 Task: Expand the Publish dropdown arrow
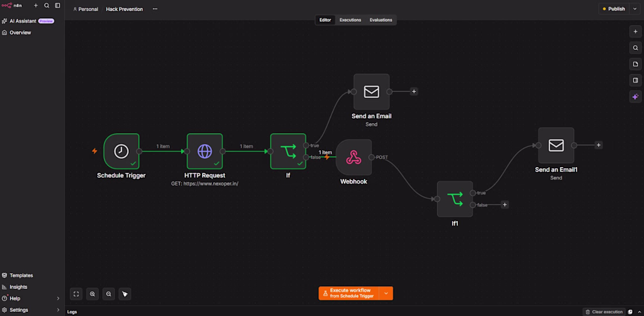coord(635,9)
